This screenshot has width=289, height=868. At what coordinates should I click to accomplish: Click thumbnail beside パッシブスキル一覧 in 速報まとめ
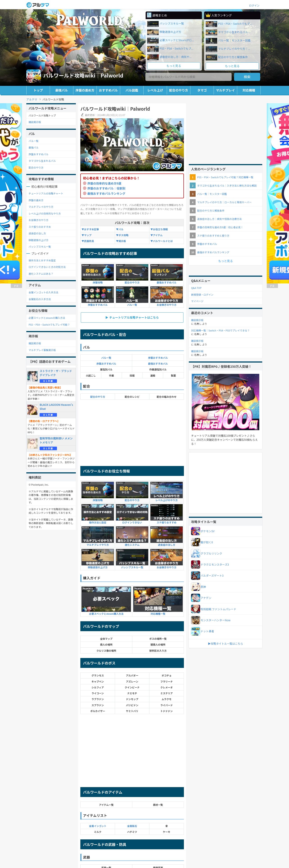click(153, 24)
